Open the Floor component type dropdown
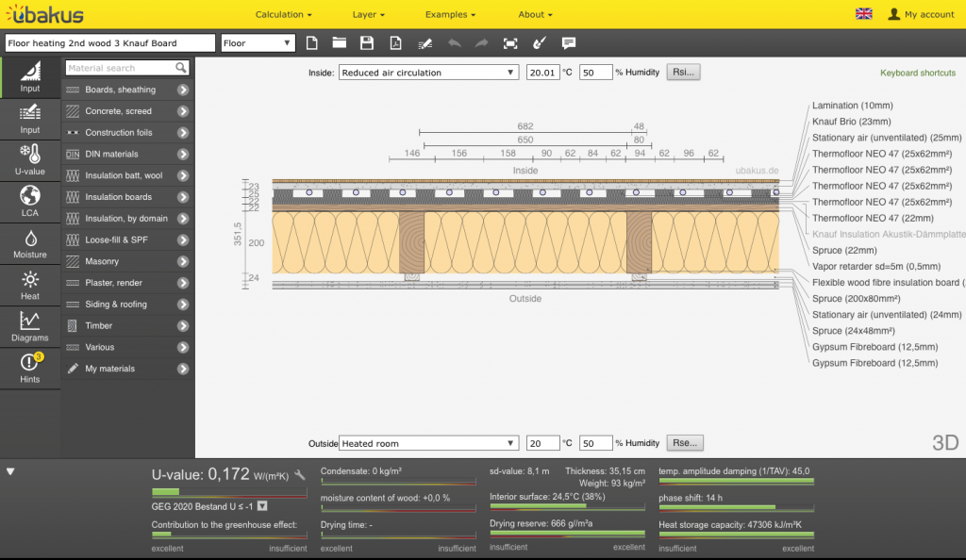This screenshot has height=560, width=966. [x=258, y=43]
